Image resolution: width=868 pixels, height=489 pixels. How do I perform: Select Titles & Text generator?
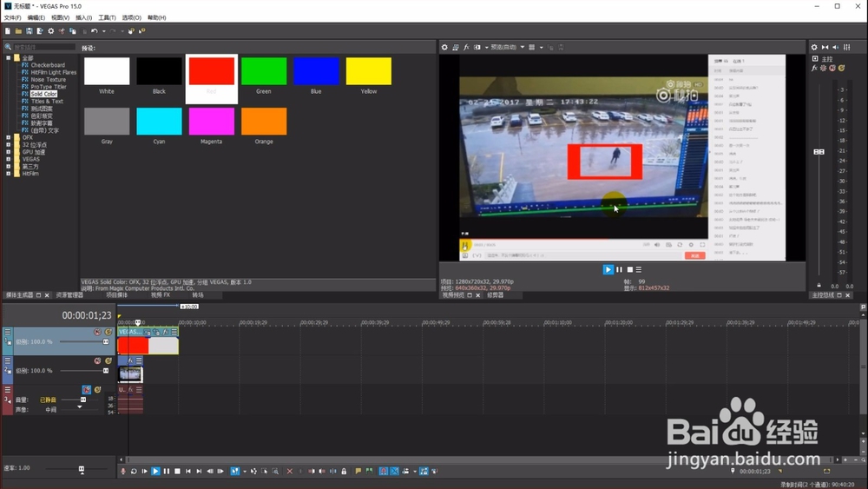click(47, 102)
